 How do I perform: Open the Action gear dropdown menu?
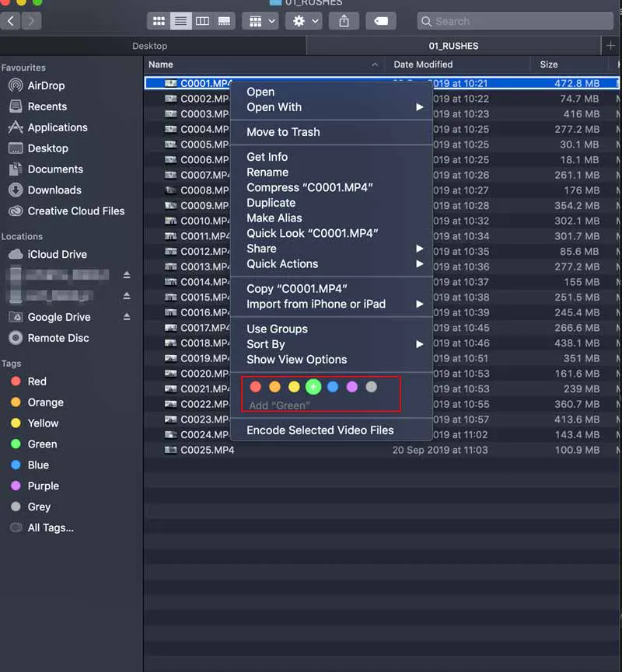coord(303,21)
